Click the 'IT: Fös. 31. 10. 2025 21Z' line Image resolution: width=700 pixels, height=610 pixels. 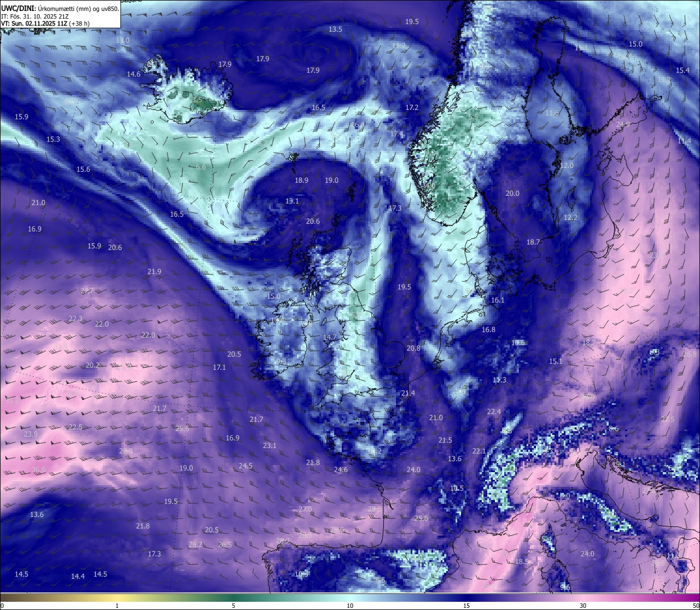(36, 16)
